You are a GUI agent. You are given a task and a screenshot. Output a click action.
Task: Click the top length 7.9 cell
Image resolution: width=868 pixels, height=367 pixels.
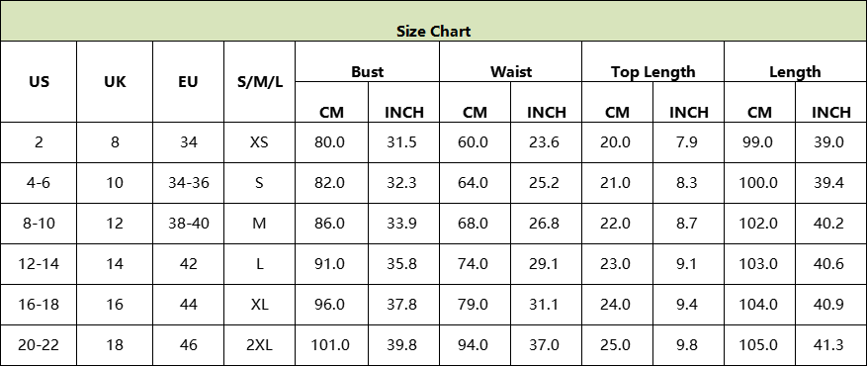click(x=689, y=142)
